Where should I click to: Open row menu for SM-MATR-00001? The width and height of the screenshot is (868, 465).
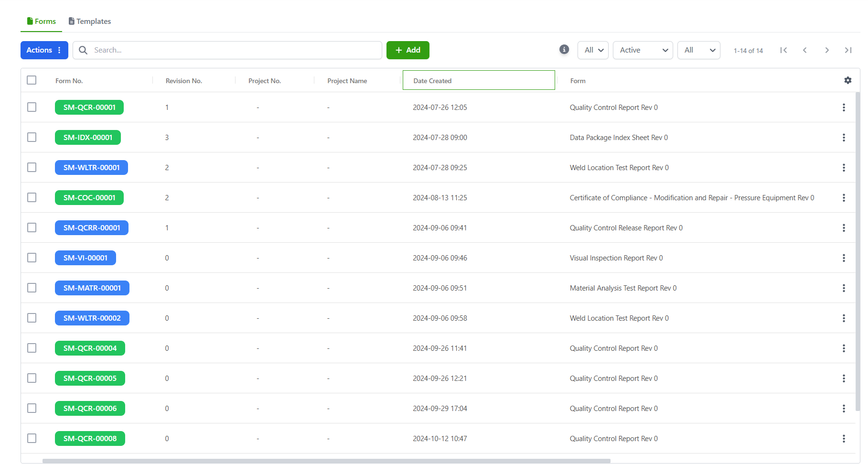pos(844,288)
